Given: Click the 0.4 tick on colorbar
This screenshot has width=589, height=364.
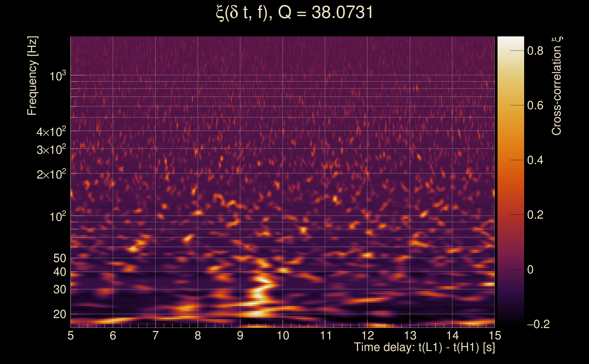Looking at the screenshot, I should tap(535, 160).
